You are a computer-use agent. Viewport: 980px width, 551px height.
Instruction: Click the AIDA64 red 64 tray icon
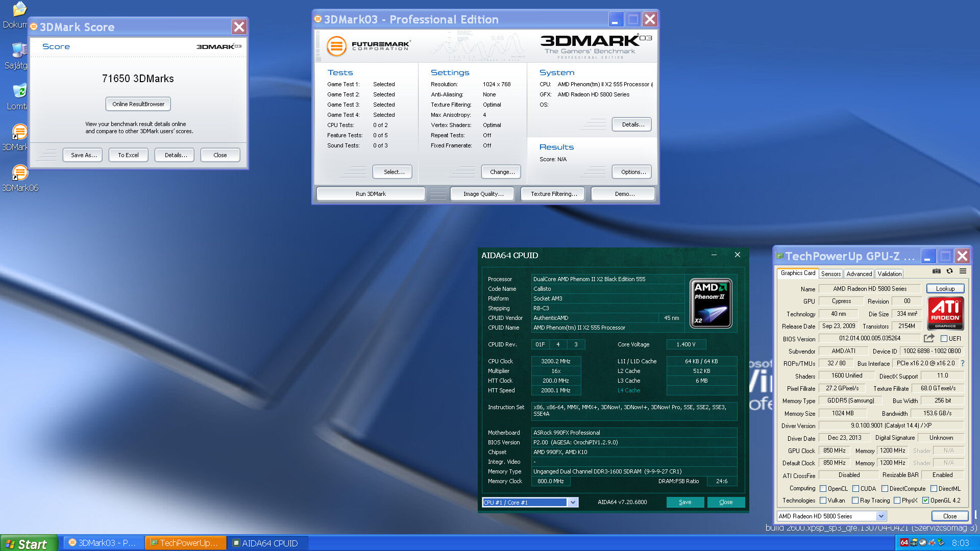click(x=904, y=543)
